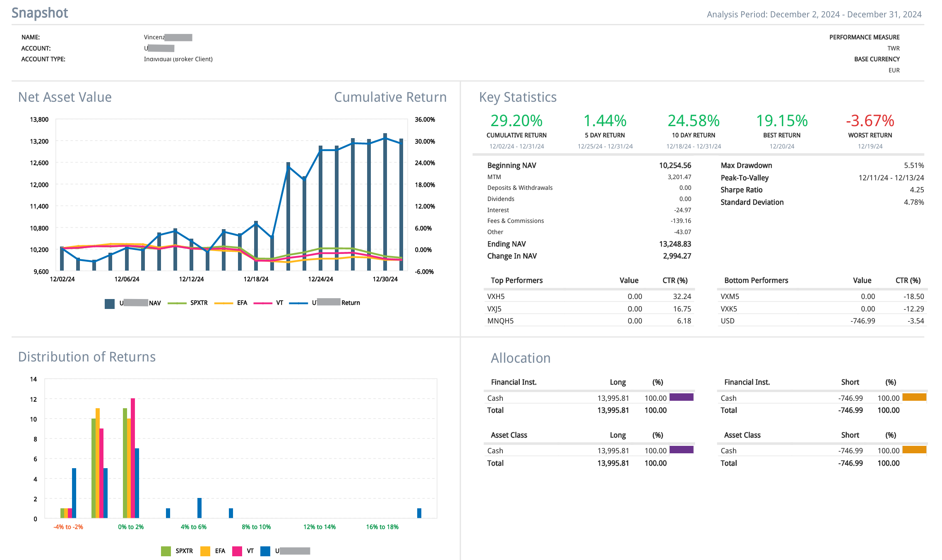Click the blue account square in the distribution legend
Viewport: 942px width, 560px height.
pyautogui.click(x=265, y=551)
